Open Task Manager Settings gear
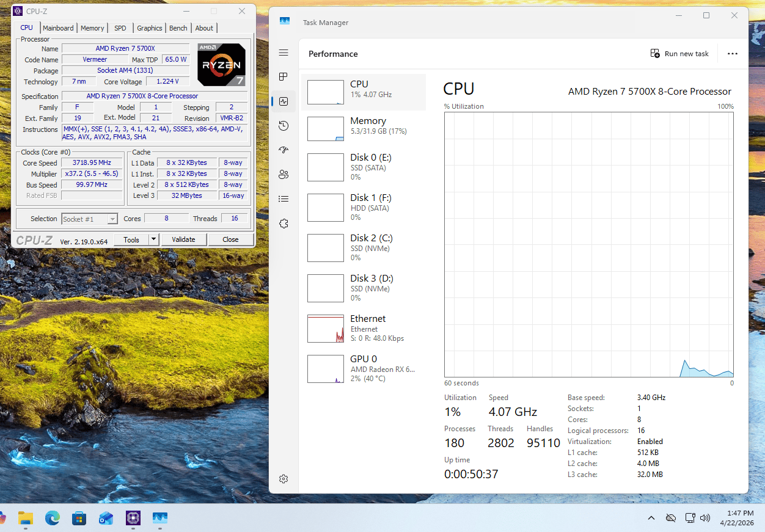The width and height of the screenshot is (765, 532). 284,479
